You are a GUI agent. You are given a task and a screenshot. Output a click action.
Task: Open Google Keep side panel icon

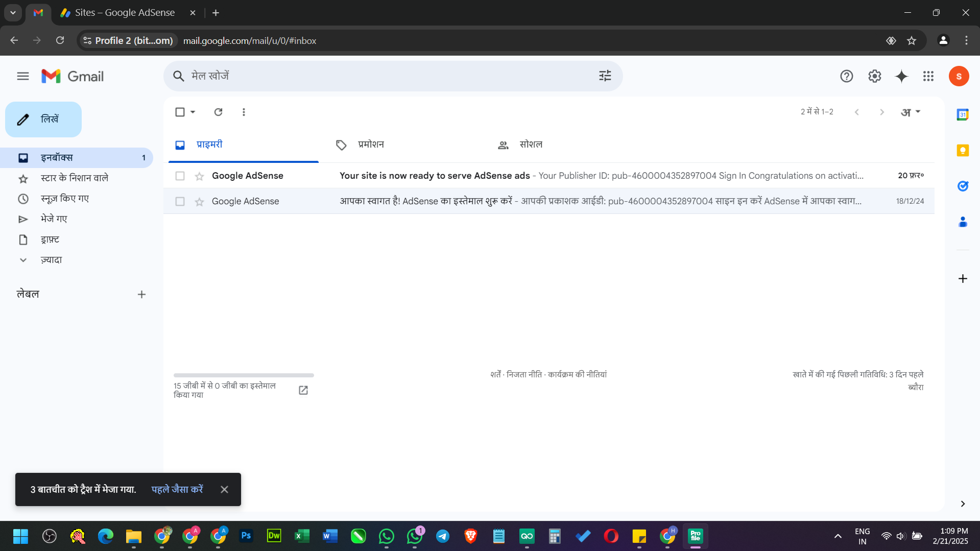click(963, 150)
